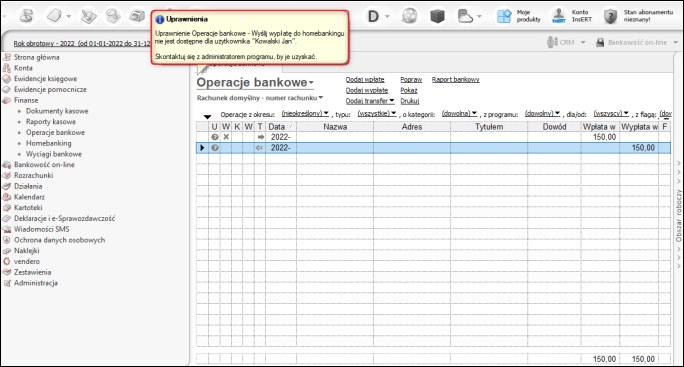
Task: Open the dla/od filter (wszyscy)
Action: 611,113
